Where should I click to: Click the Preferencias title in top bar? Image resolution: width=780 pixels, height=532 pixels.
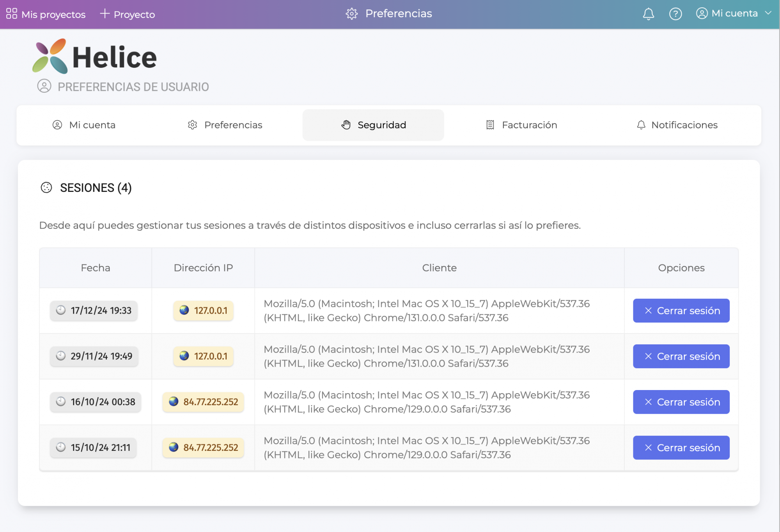pos(399,14)
